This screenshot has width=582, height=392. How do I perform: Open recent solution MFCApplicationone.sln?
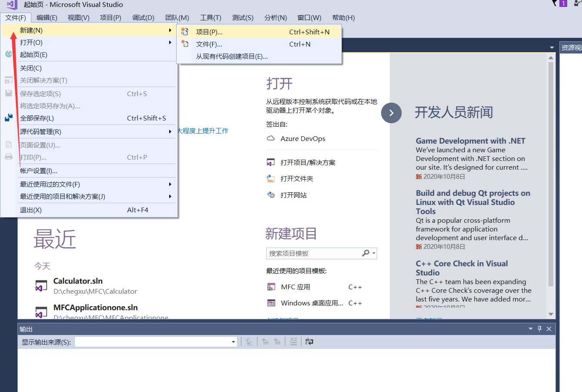96,308
